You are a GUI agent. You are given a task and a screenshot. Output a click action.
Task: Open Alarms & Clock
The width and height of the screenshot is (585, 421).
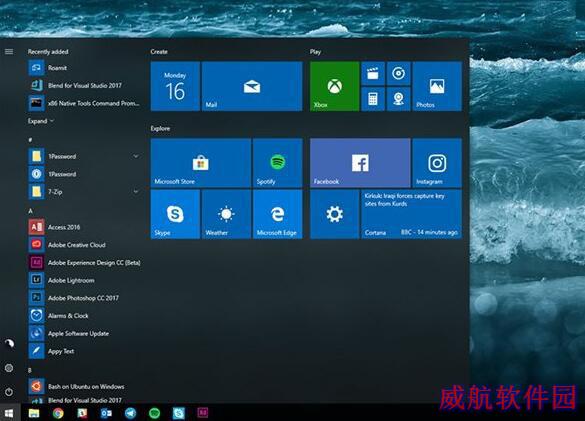point(84,316)
